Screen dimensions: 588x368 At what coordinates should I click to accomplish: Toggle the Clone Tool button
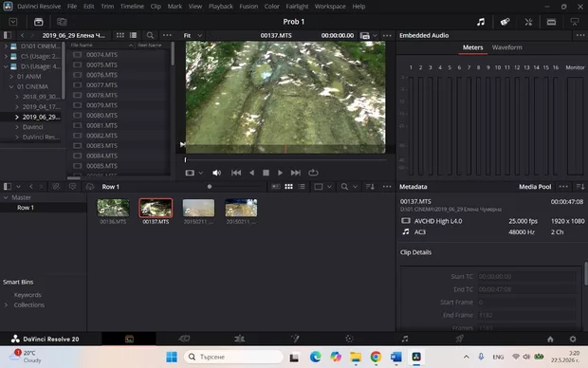62,22
